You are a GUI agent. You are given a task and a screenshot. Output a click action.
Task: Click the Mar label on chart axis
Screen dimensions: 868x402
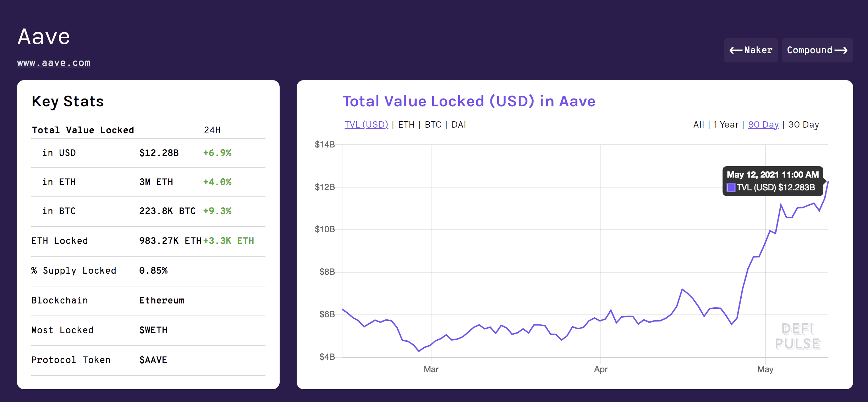[431, 369]
